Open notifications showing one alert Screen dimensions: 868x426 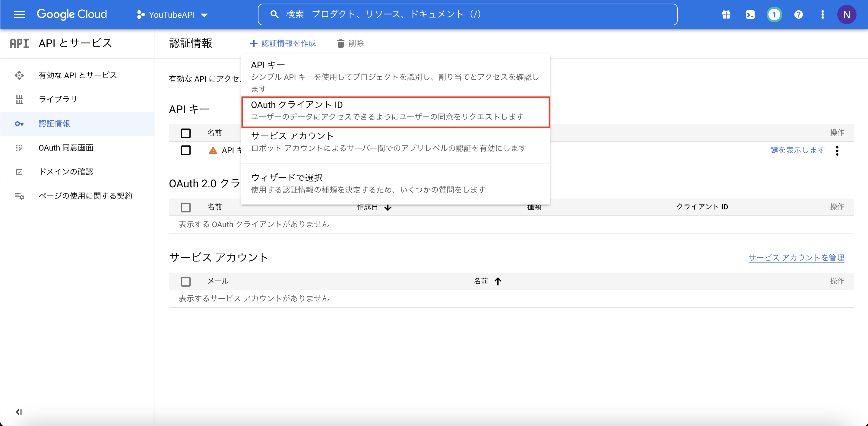(x=774, y=14)
